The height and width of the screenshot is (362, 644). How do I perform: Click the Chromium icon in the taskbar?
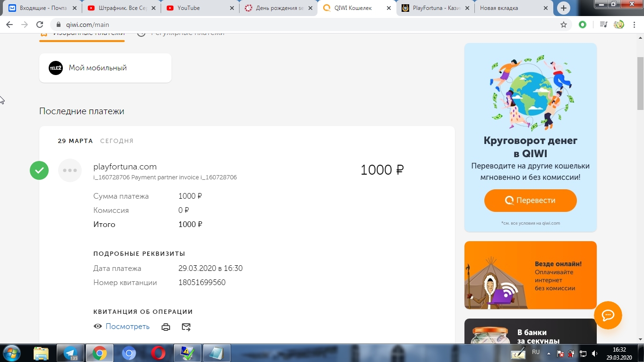129,353
